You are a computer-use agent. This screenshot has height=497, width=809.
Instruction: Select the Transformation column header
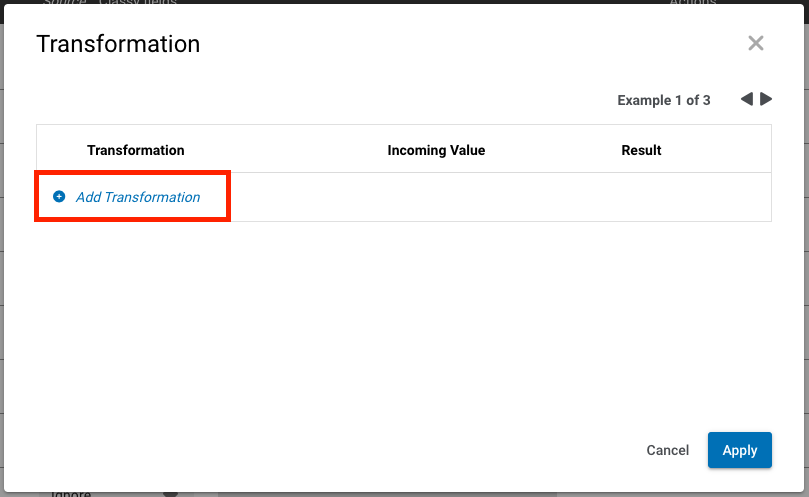pos(136,150)
